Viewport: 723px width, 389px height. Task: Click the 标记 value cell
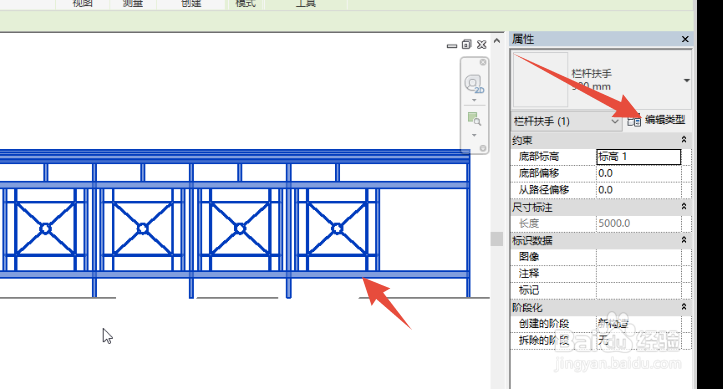[639, 290]
